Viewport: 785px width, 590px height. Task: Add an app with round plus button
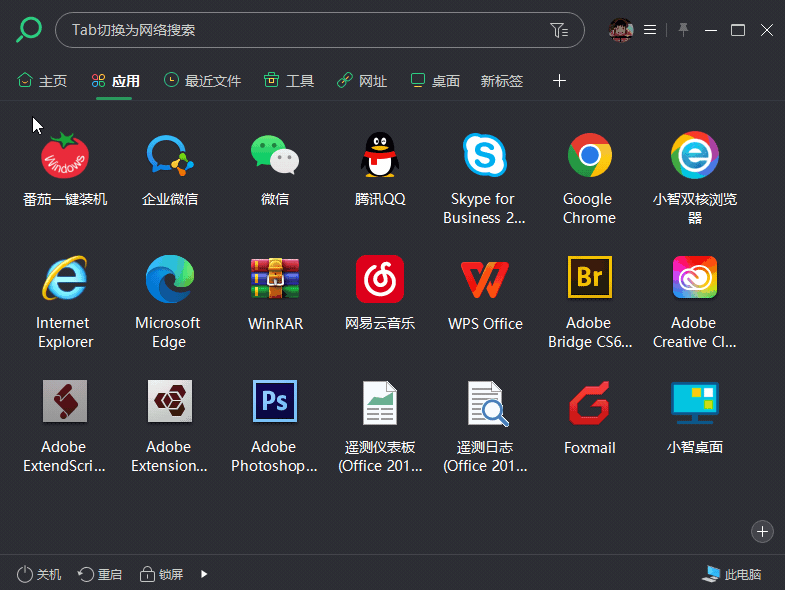click(762, 531)
